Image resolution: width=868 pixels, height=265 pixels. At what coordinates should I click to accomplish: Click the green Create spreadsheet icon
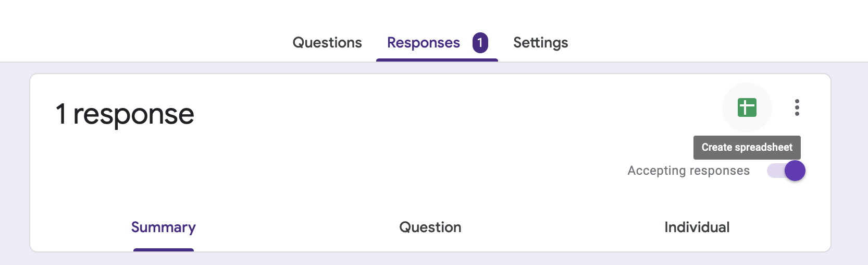pyautogui.click(x=747, y=107)
